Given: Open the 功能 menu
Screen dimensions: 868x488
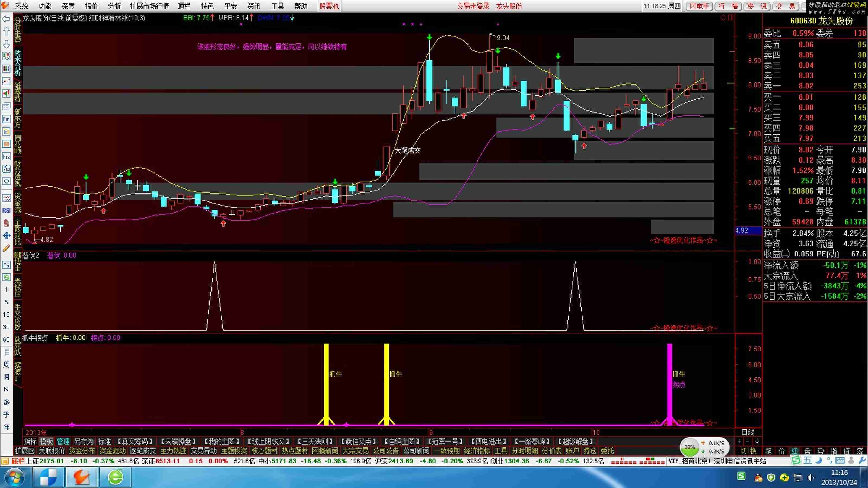Looking at the screenshot, I should click(x=44, y=6).
